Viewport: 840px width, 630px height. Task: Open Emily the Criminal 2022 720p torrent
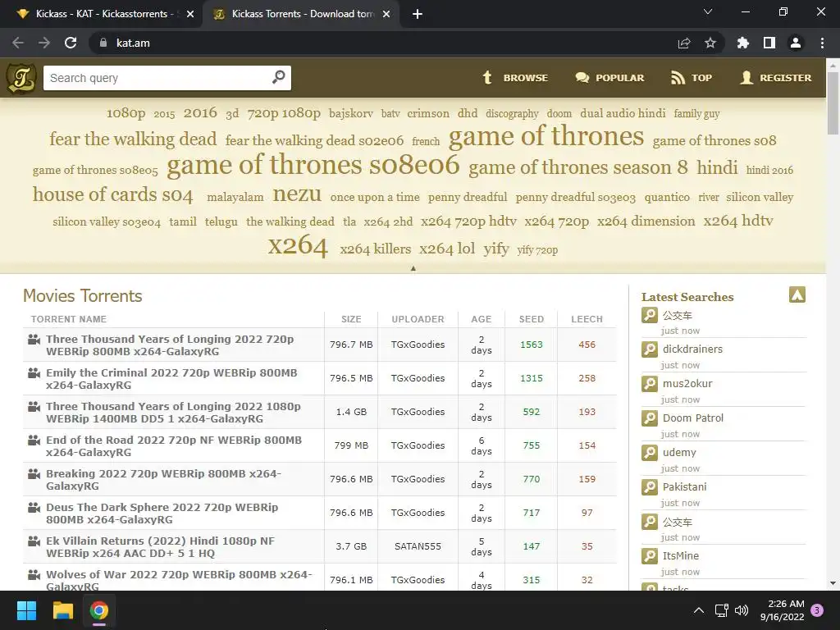(171, 379)
